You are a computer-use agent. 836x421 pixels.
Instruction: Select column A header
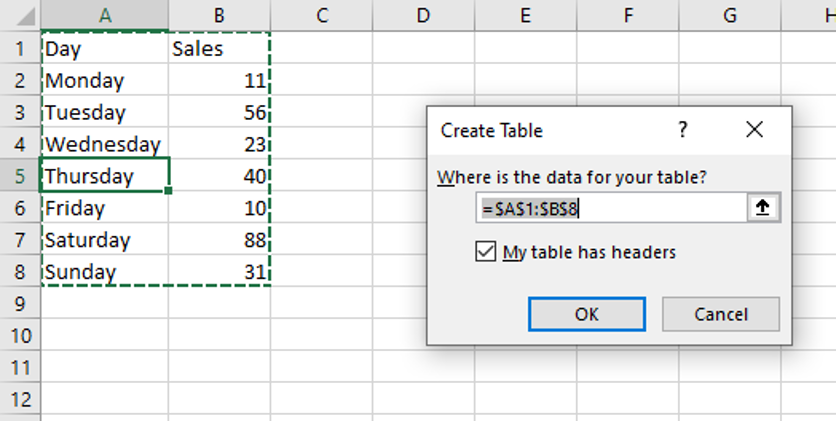[x=105, y=15]
